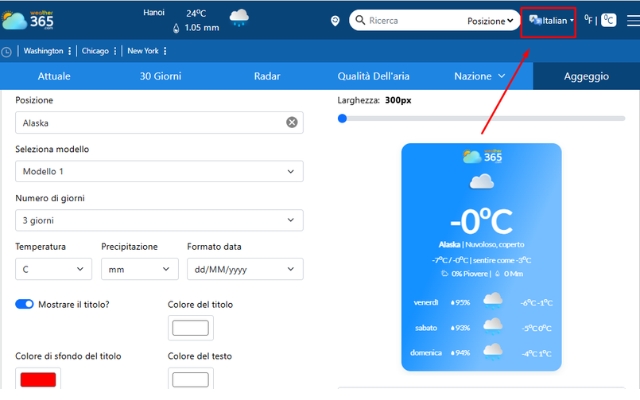Open the Temperatura unit dropdown

tap(53, 269)
